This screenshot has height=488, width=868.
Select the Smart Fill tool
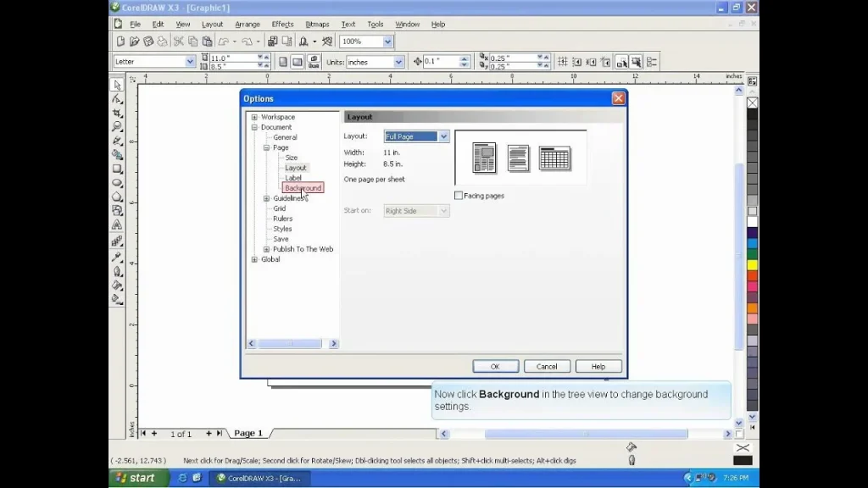coord(117,155)
